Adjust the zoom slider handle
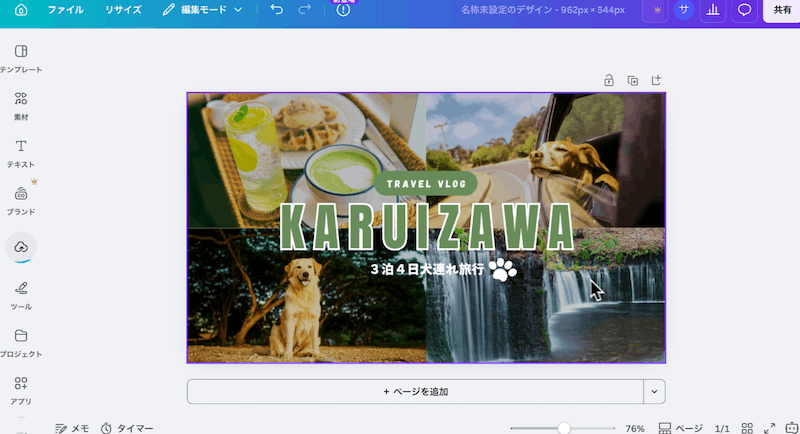This screenshot has width=800, height=434. click(x=564, y=428)
